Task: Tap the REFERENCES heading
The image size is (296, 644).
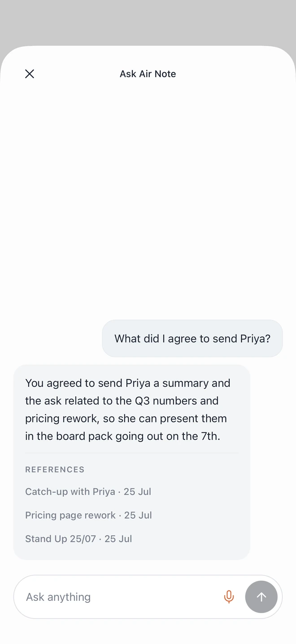Action: pyautogui.click(x=55, y=469)
